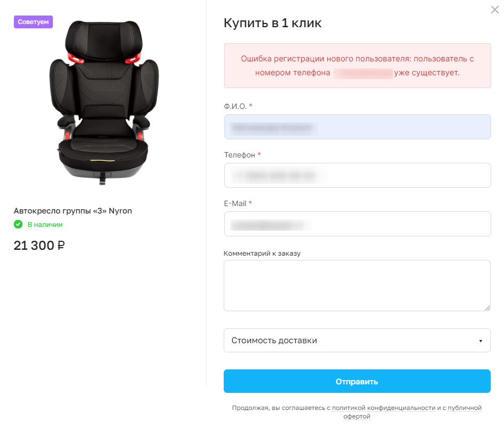
Task: Click the Телефон field label
Action: click(240, 155)
